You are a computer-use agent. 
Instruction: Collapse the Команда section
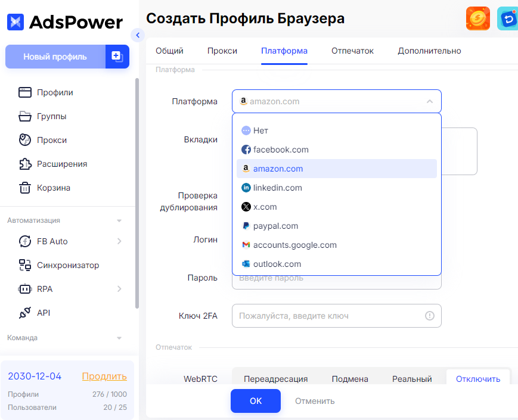(119, 338)
